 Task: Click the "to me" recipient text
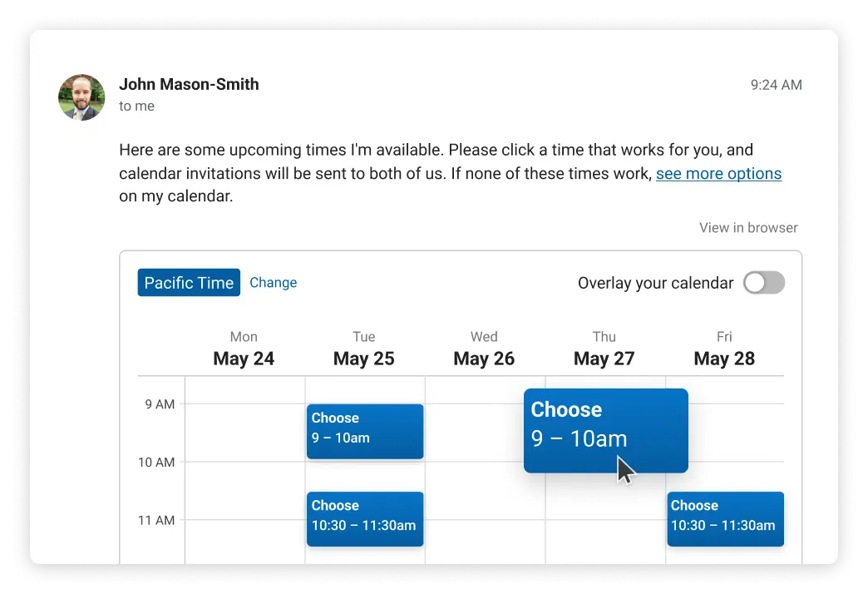point(136,106)
